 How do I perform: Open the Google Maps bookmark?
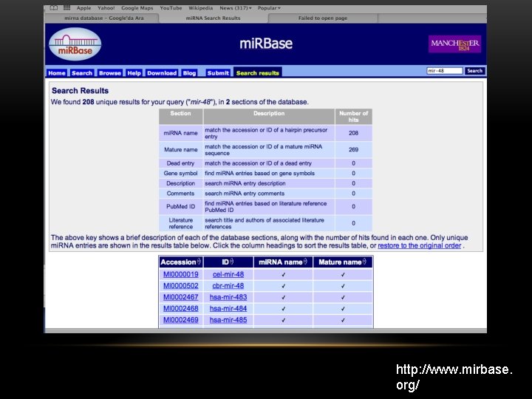click(x=137, y=8)
